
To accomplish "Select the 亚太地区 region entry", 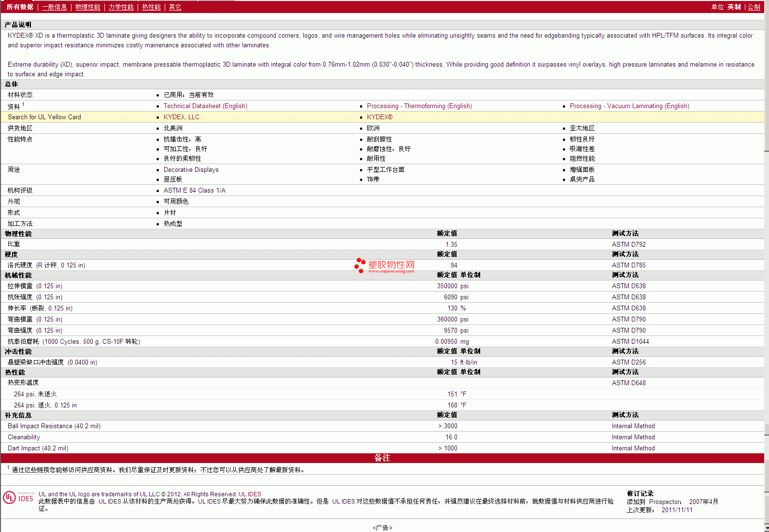I will tap(582, 128).
